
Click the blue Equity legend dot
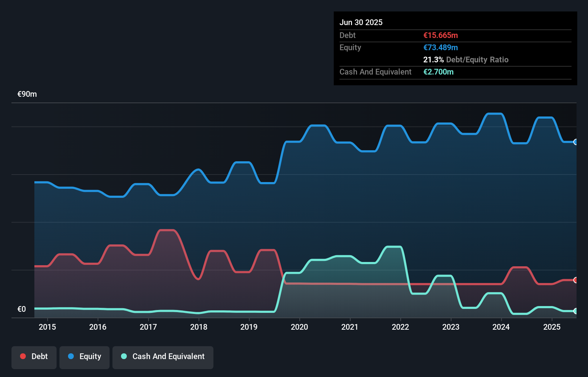click(71, 356)
